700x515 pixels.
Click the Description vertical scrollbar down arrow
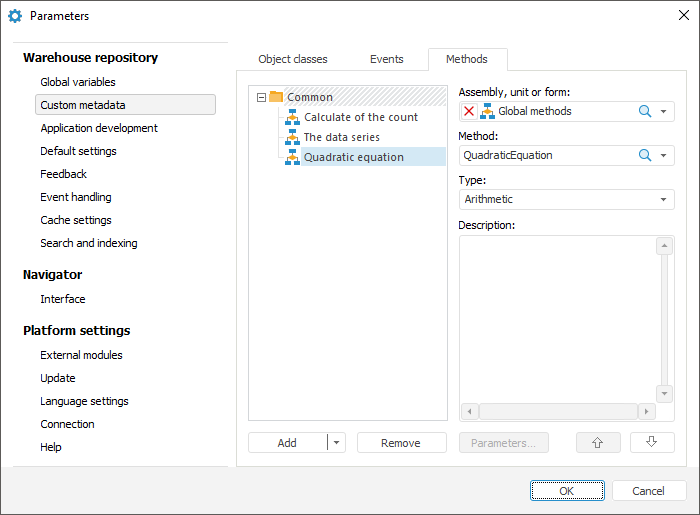pos(665,393)
